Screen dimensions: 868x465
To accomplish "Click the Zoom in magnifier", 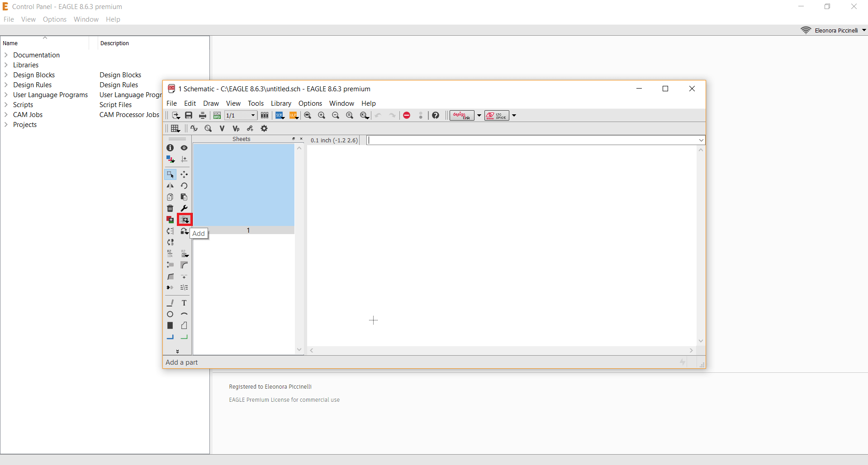I will (322, 115).
